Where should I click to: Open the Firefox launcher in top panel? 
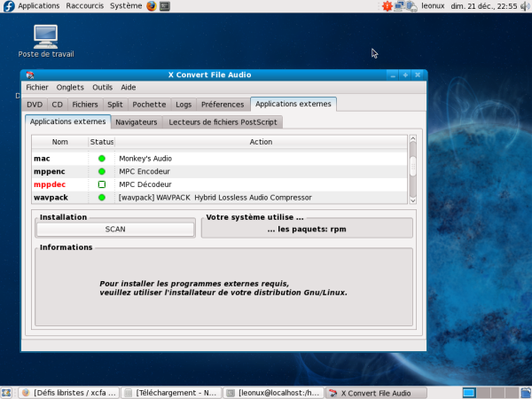pos(152,6)
